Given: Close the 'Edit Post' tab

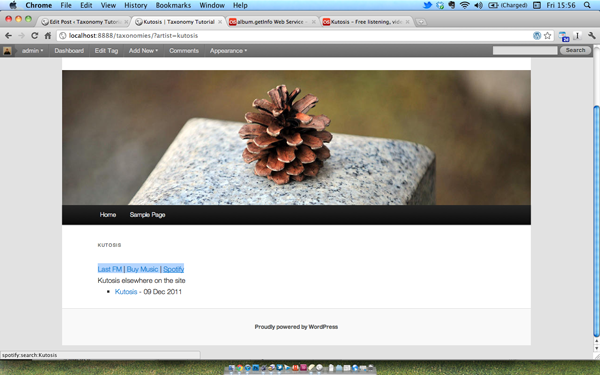Looking at the screenshot, I should pos(126,22).
